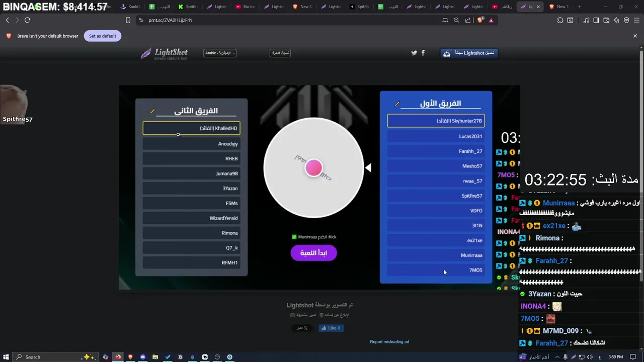The height and width of the screenshot is (362, 644).
Task: Open the Windows Start menu
Action: tap(6, 357)
